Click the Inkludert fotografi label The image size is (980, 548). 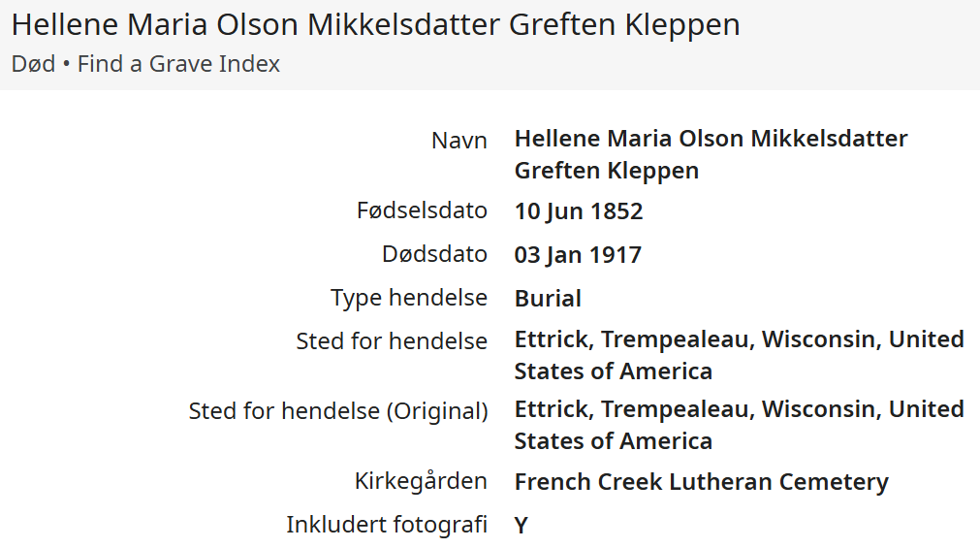pos(386,525)
